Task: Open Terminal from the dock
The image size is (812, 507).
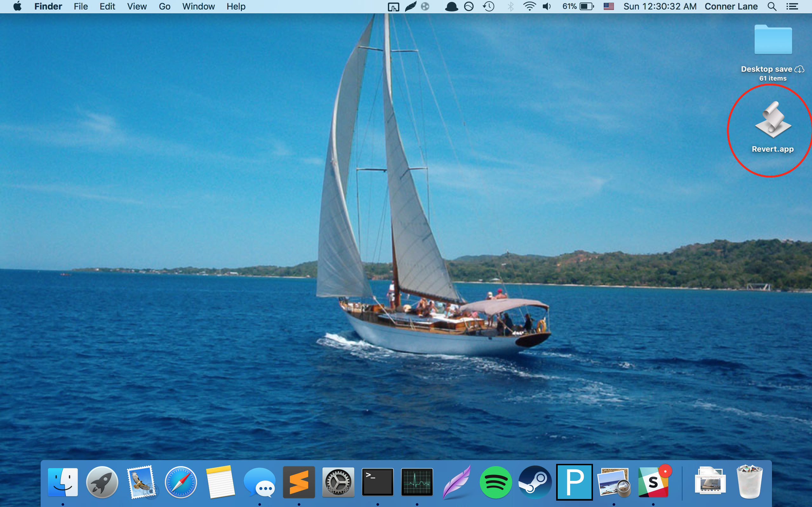Action: point(378,482)
